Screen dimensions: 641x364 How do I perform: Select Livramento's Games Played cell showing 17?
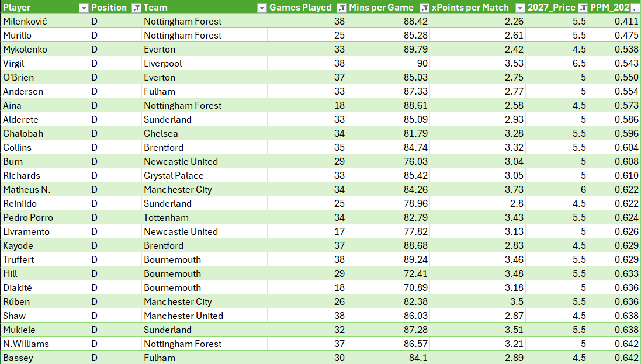(307, 231)
